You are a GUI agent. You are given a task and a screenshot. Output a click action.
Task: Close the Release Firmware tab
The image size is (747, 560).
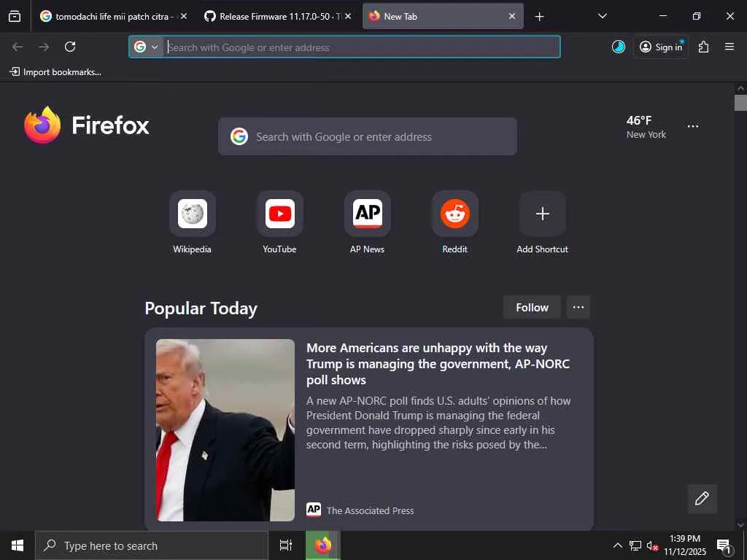pyautogui.click(x=348, y=16)
